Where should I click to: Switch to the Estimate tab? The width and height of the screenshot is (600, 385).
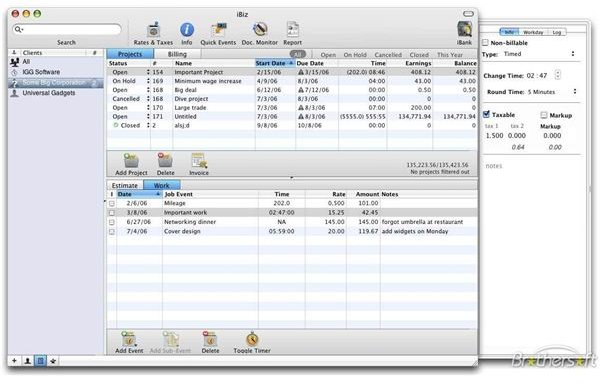point(125,185)
